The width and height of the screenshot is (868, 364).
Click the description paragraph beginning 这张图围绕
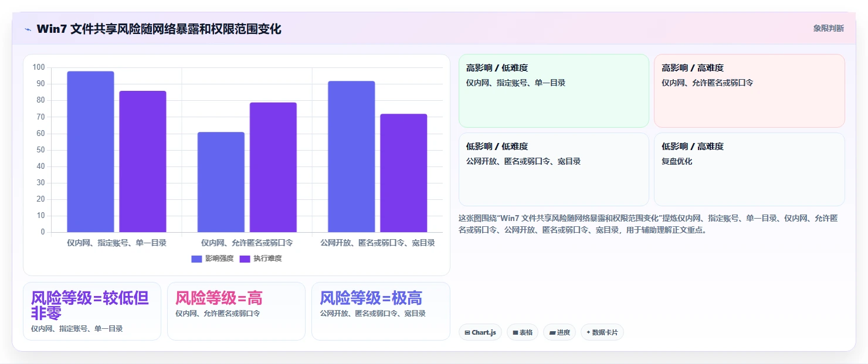coord(648,224)
